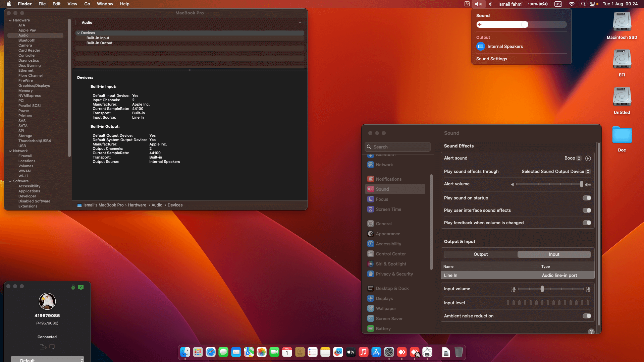Open Go menu in menu bar
Viewport: 644px width, 362px height.
87,4
